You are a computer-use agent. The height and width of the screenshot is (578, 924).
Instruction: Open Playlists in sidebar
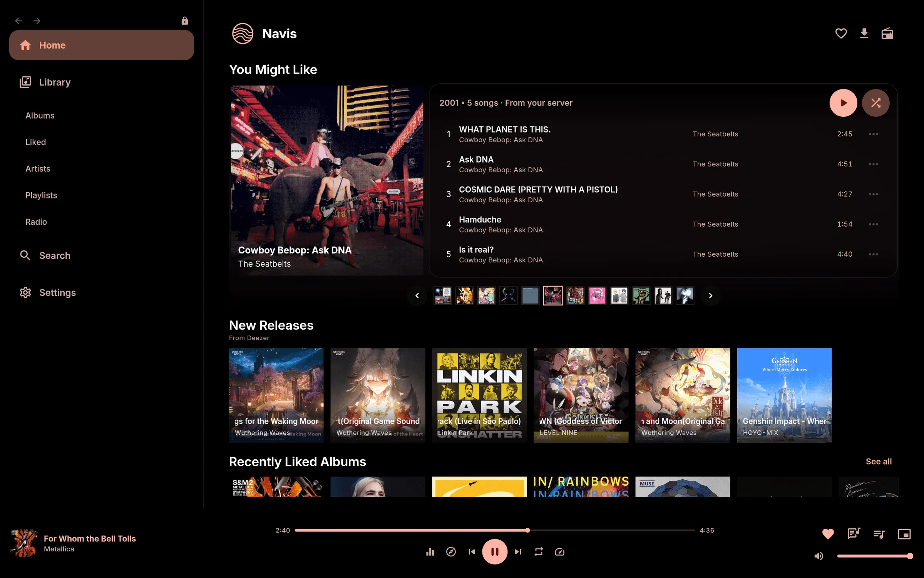[x=41, y=195]
